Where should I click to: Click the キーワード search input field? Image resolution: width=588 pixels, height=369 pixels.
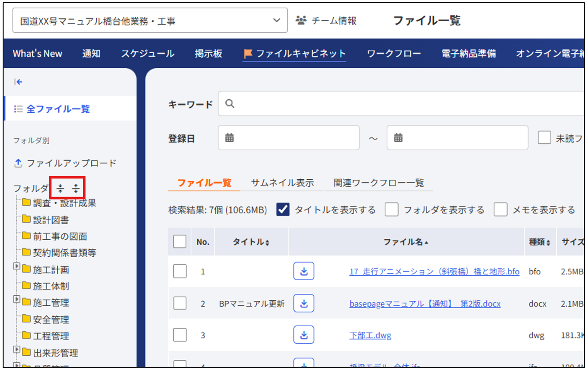click(x=401, y=104)
